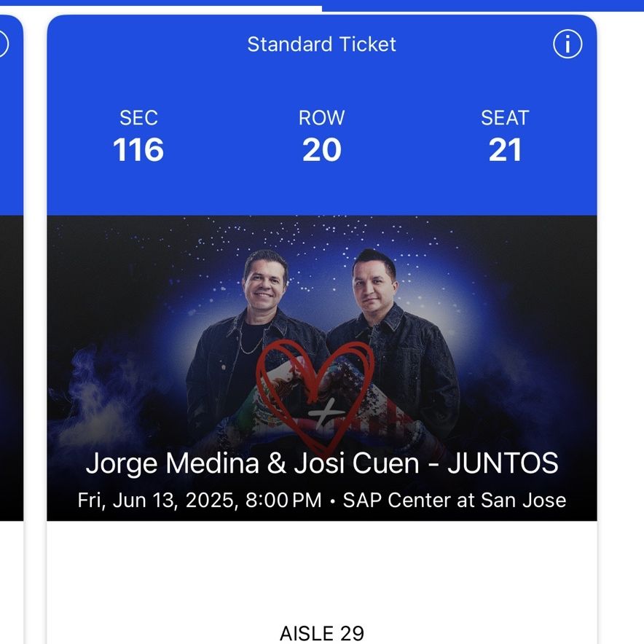Tap the SEAT label
644x644 pixels.
(x=505, y=118)
